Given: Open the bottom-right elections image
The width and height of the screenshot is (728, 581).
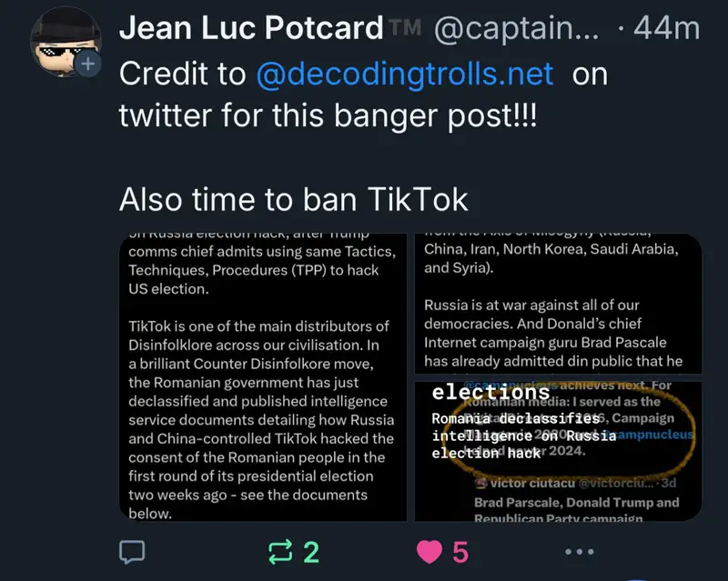Looking at the screenshot, I should click(558, 452).
